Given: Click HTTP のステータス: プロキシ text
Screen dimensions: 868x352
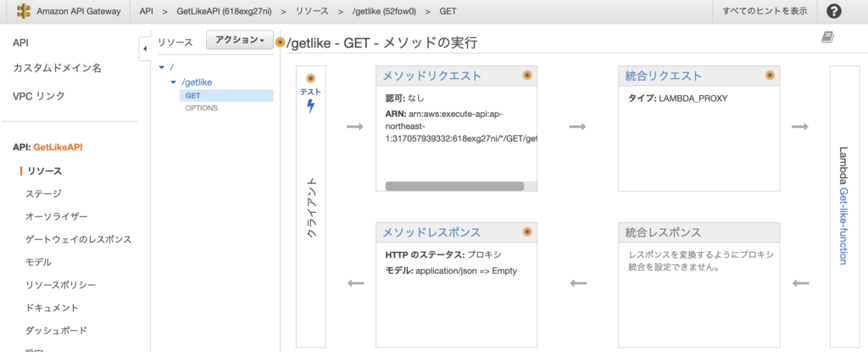Looking at the screenshot, I should pos(442,255).
